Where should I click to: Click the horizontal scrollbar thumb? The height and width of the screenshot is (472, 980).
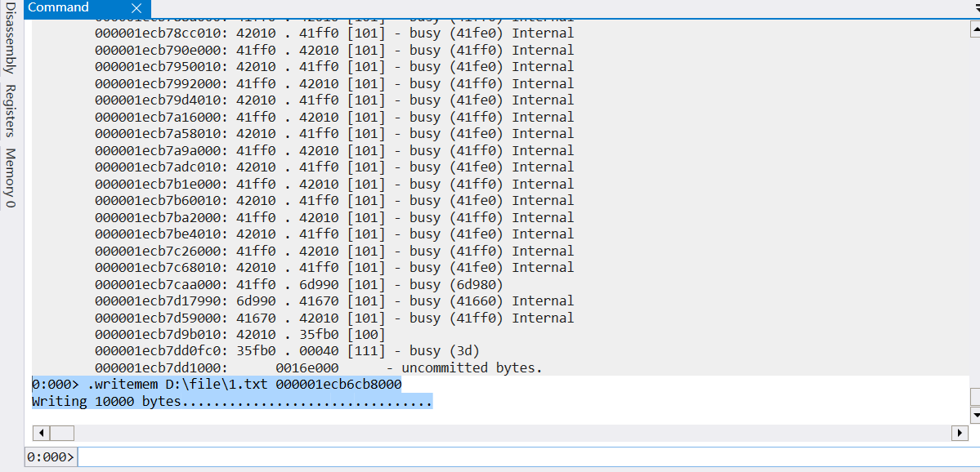(62, 433)
